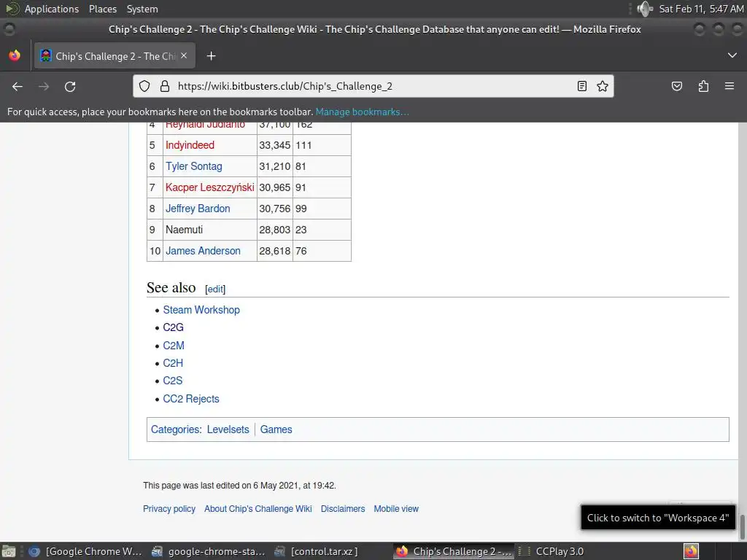
Task: Click Firefox icon in workspace switcher
Action: [x=691, y=551]
